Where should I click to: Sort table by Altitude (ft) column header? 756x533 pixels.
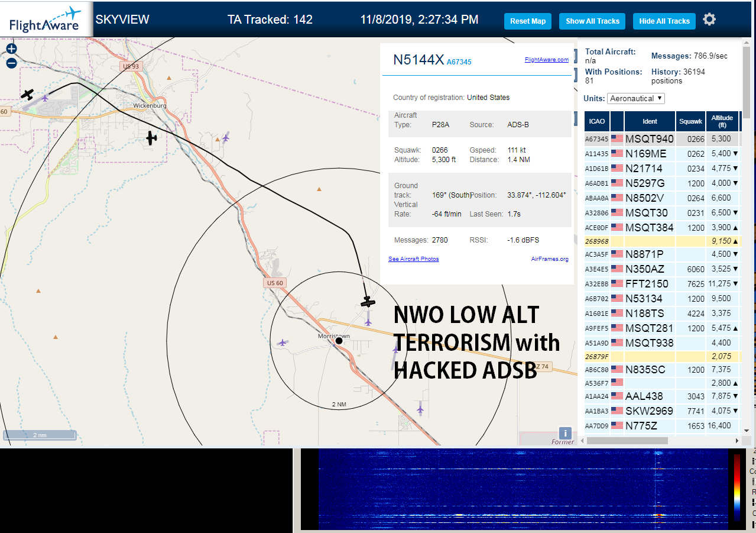[x=722, y=121]
